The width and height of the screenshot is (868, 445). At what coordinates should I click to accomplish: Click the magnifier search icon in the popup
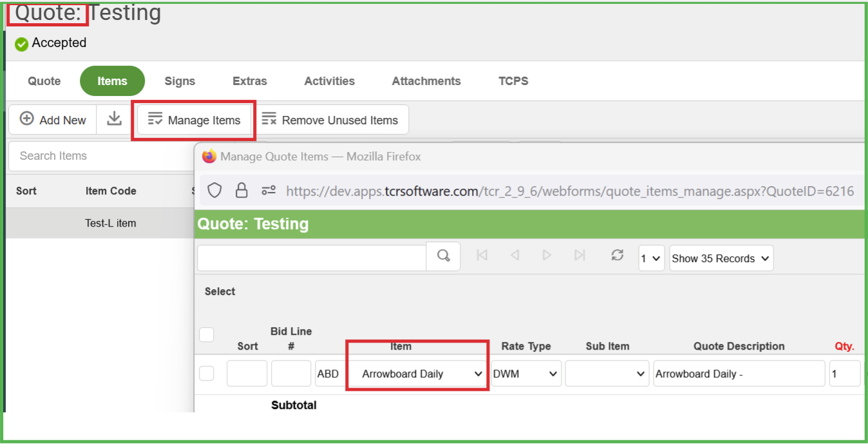click(443, 256)
